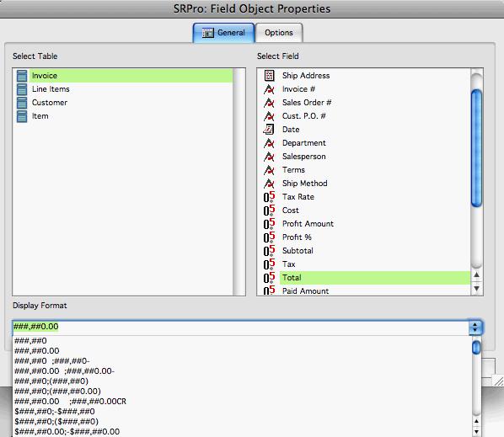Click the numeric icon next to Tax Rate
The width and height of the screenshot is (504, 437).
click(270, 197)
